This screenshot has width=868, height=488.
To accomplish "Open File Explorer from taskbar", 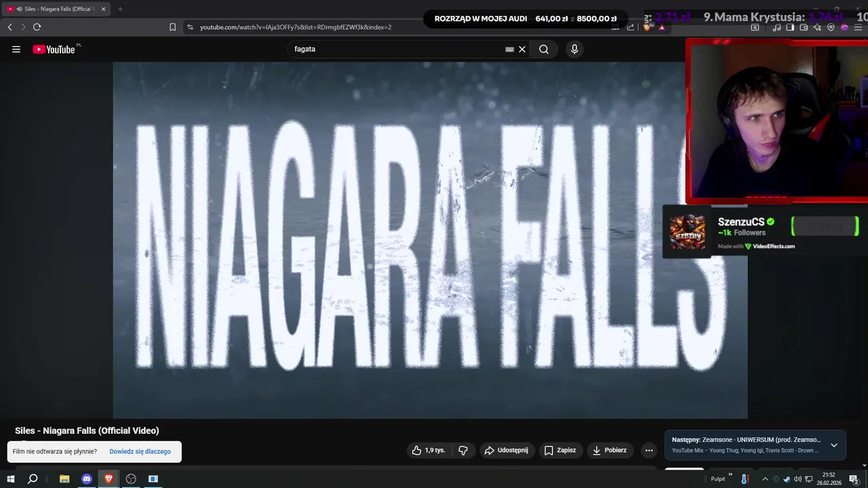I will pos(64,479).
